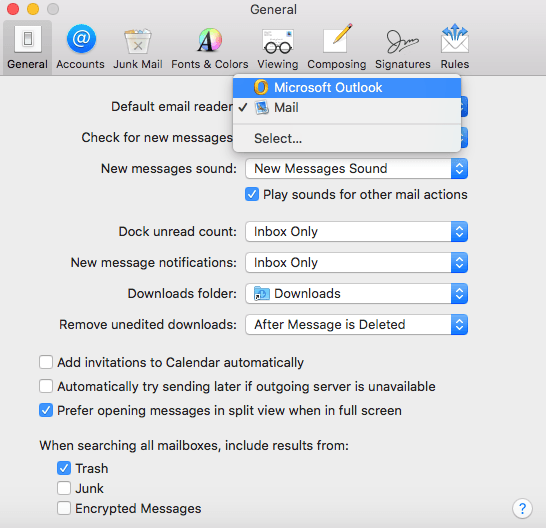The height and width of the screenshot is (528, 546).
Task: Check Encrypted Messages in search results
Action: pyautogui.click(x=64, y=508)
